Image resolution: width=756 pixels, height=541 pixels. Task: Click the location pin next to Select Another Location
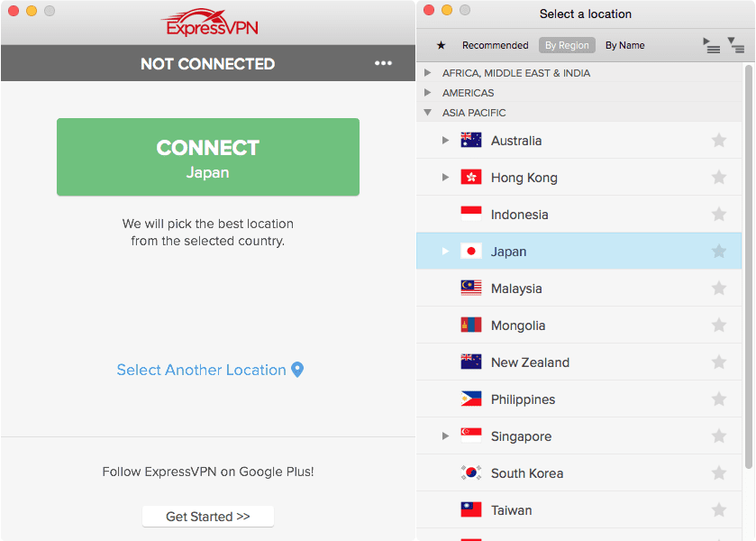298,370
